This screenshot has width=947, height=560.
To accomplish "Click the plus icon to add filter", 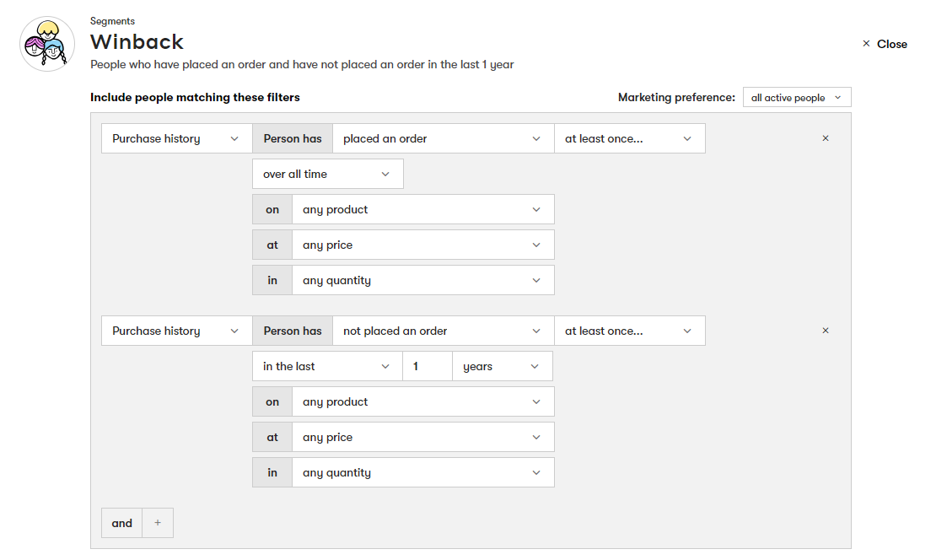I will [158, 523].
